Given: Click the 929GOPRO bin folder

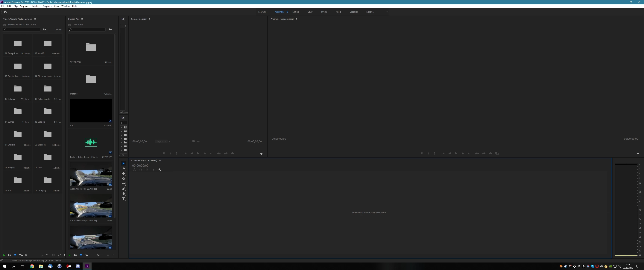Looking at the screenshot, I should tap(91, 47).
